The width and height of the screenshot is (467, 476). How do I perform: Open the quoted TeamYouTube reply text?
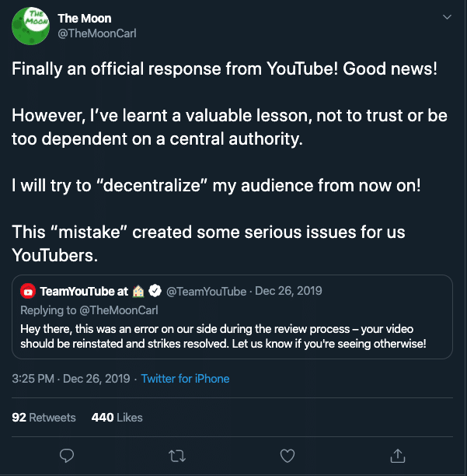tap(224, 336)
